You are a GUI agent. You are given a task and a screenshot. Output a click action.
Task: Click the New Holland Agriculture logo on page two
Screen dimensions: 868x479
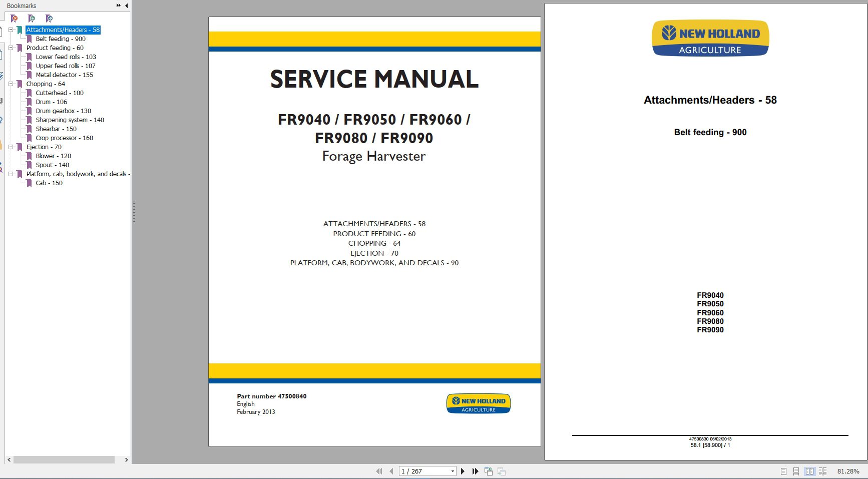[x=710, y=38]
